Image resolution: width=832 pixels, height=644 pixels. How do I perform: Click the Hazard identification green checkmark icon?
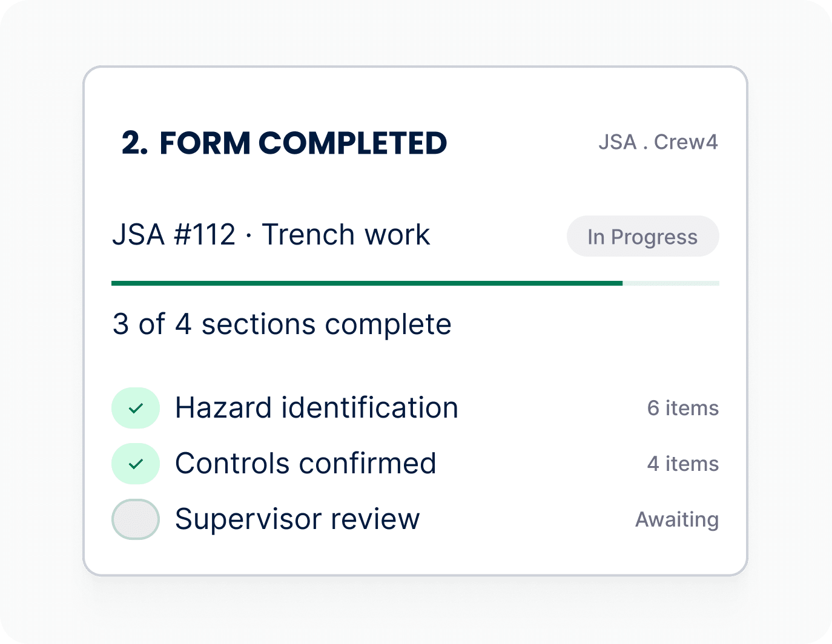coord(136,408)
